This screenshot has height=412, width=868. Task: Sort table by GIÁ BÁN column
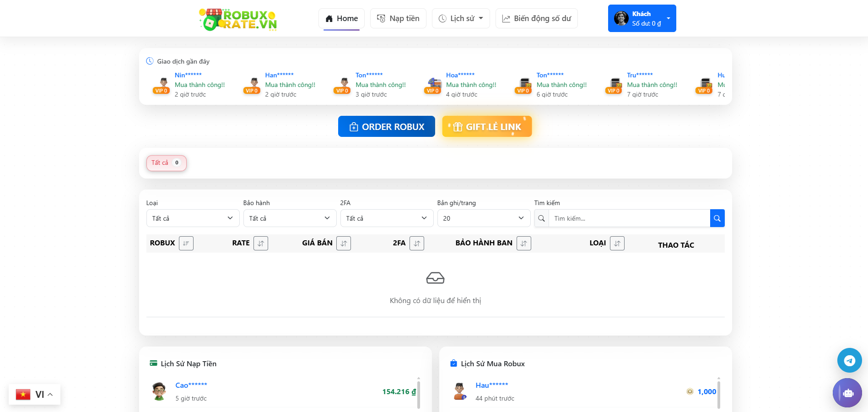pos(343,244)
